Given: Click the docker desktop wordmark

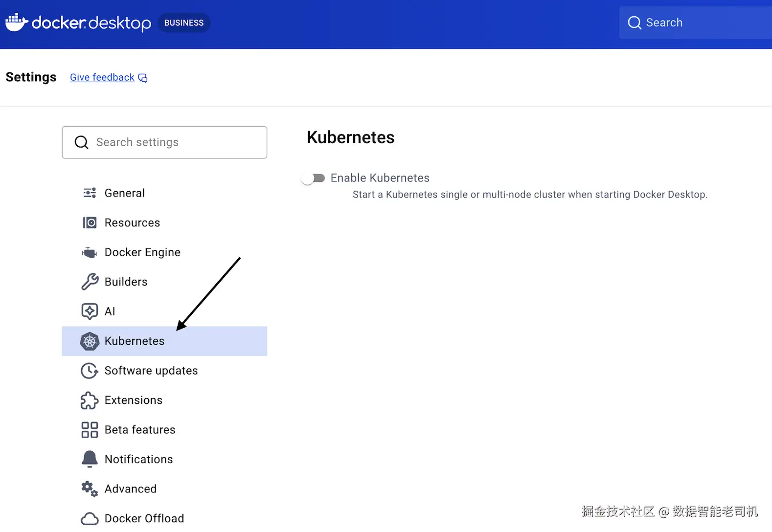Looking at the screenshot, I should [x=91, y=23].
